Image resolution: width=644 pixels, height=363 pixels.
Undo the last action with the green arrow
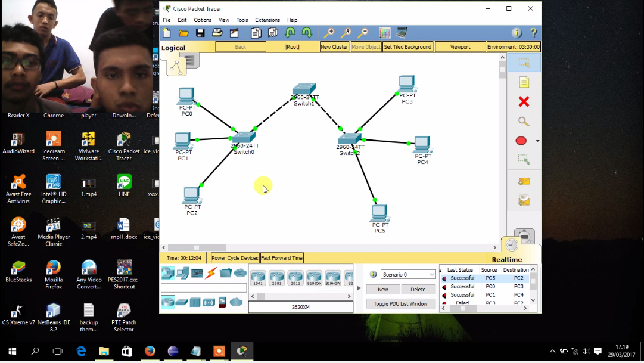point(290,33)
